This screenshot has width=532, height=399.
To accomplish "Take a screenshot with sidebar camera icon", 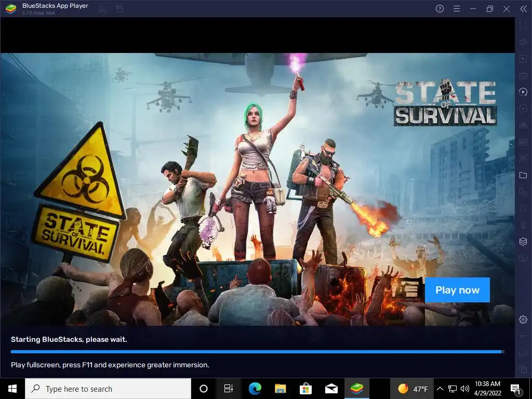I will click(x=523, y=158).
